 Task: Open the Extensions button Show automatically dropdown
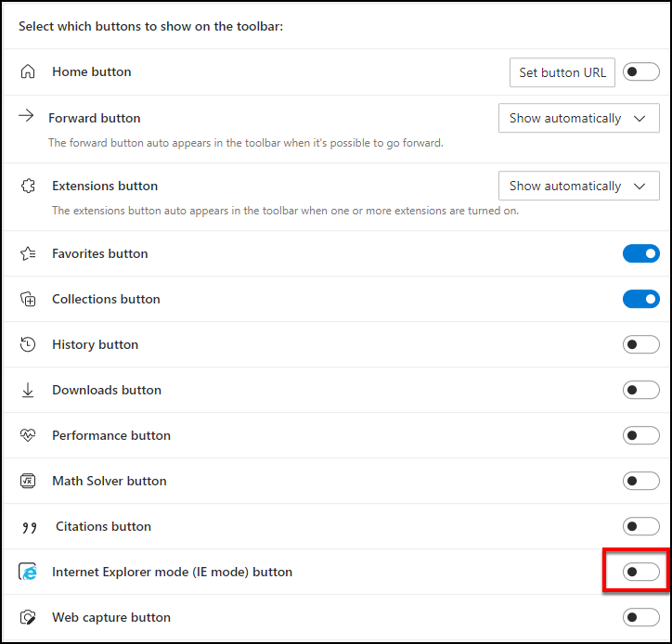[578, 186]
